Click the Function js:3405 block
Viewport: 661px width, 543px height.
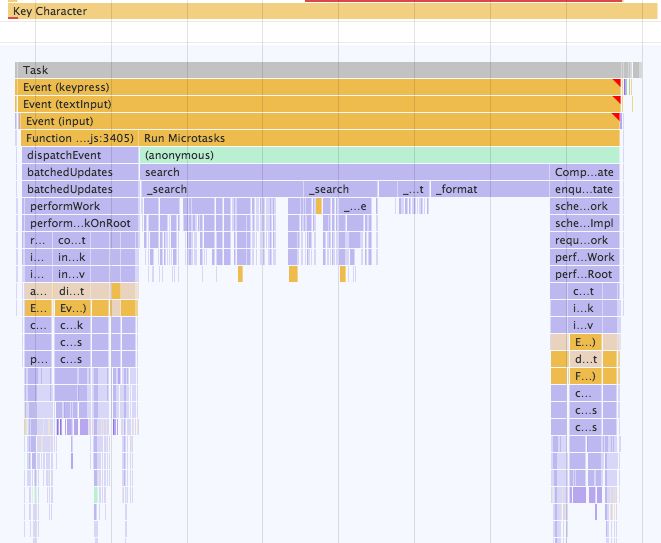(78, 138)
